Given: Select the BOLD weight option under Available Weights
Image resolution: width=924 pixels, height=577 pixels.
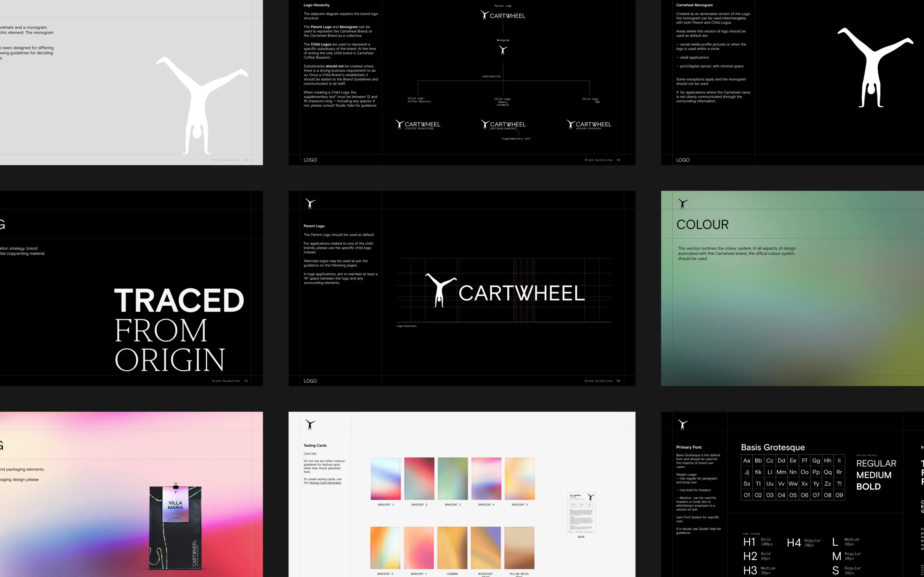Looking at the screenshot, I should pyautogui.click(x=869, y=486).
